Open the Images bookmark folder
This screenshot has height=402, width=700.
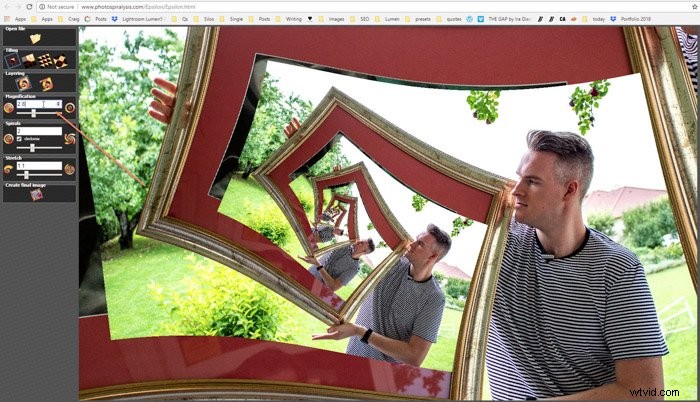[x=331, y=19]
